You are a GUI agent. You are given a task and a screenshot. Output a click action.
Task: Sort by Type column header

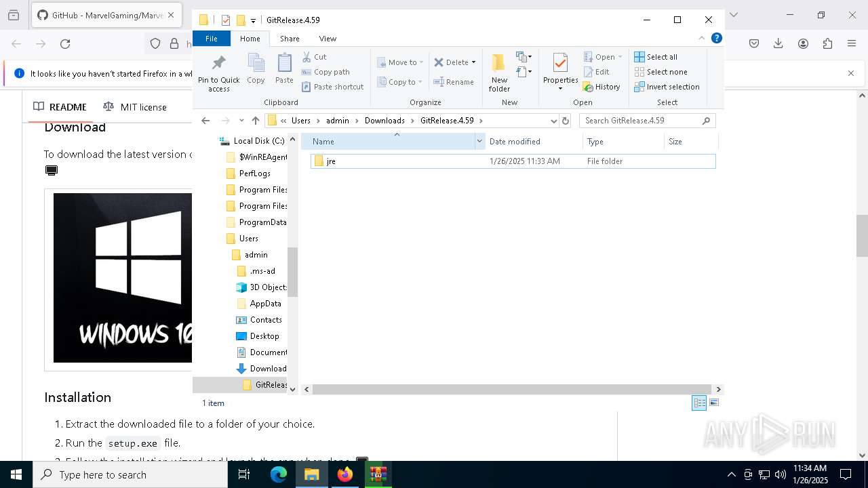pyautogui.click(x=623, y=142)
